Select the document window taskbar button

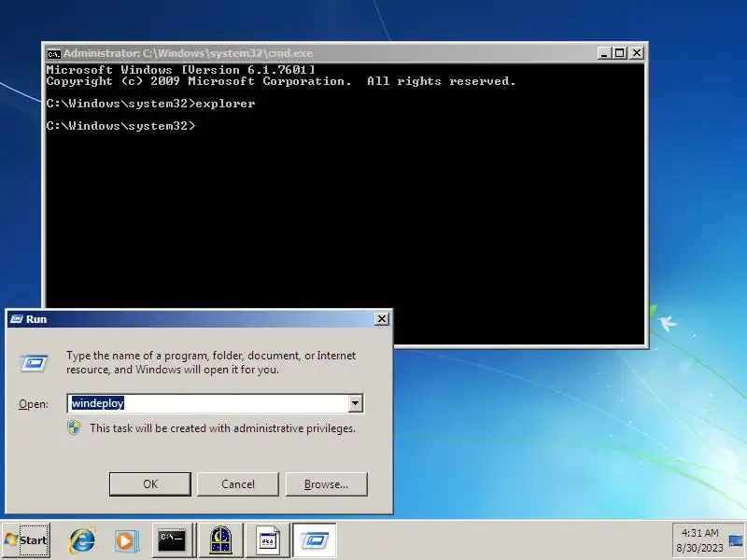(268, 540)
